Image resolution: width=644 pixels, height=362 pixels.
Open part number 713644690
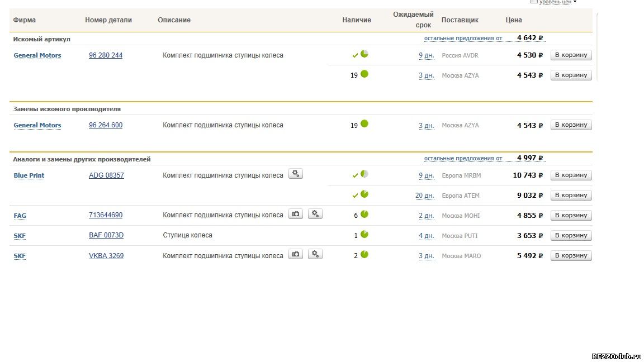point(106,215)
